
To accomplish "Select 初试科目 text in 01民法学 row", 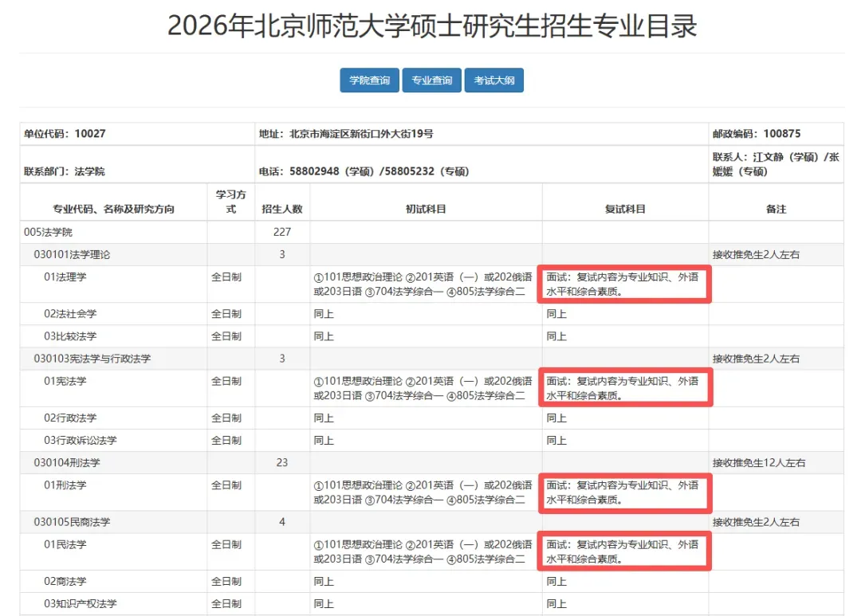I will click(x=423, y=551).
